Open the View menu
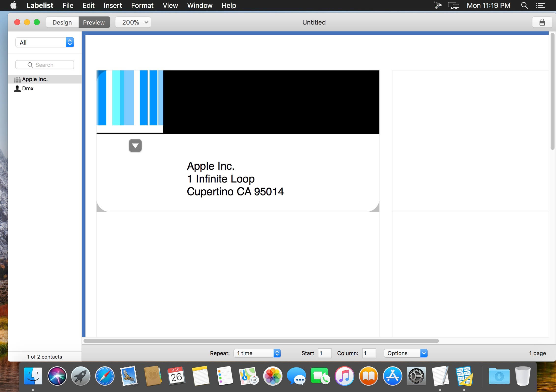The height and width of the screenshot is (392, 556). click(x=170, y=5)
